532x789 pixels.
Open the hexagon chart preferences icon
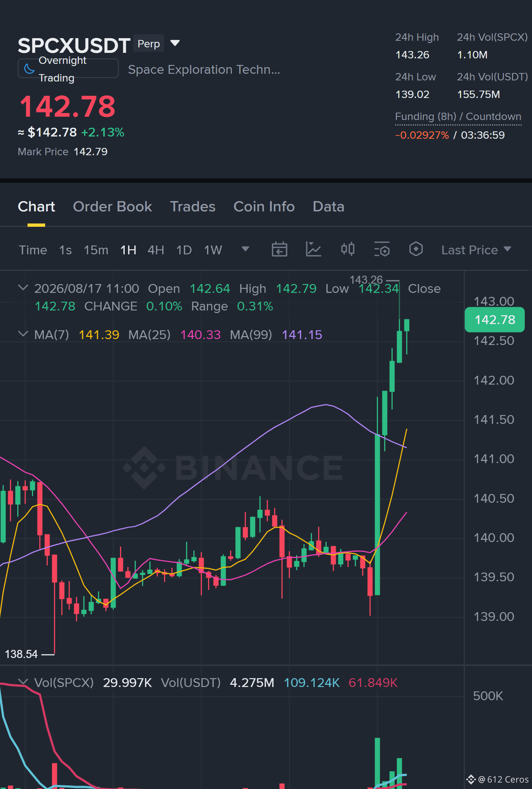pyautogui.click(x=416, y=250)
